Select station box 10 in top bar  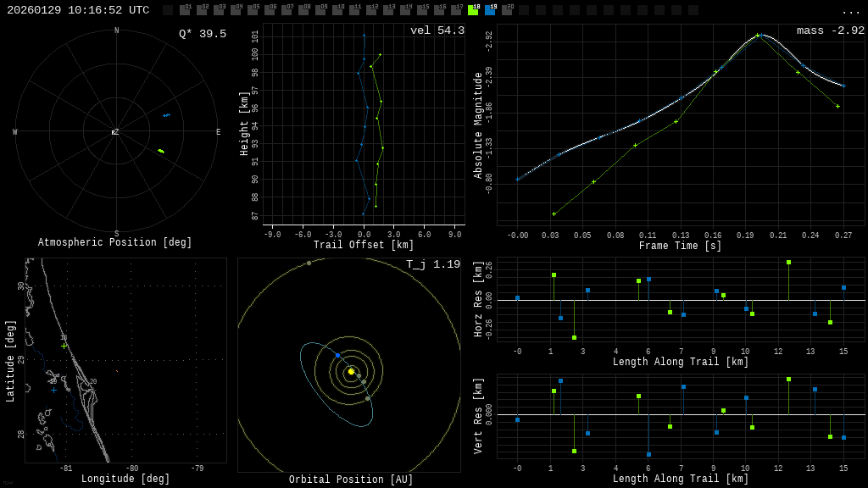tap(337, 10)
